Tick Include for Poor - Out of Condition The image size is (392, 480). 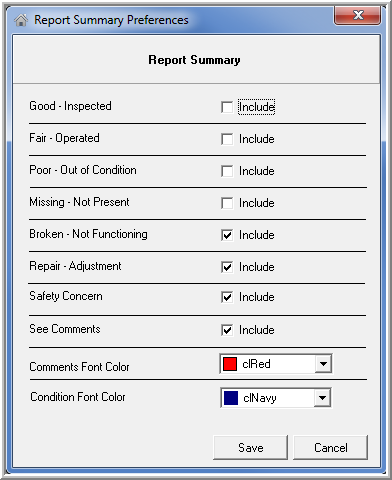(x=227, y=171)
